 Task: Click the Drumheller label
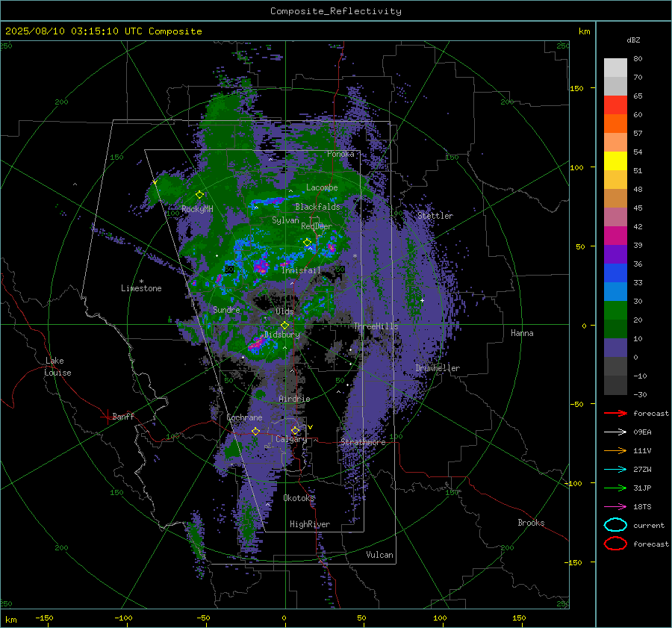[438, 368]
